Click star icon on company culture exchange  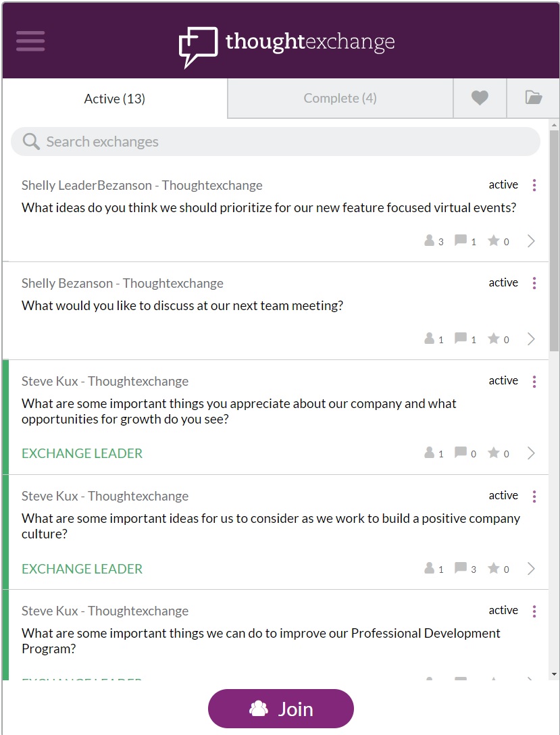[x=493, y=568]
